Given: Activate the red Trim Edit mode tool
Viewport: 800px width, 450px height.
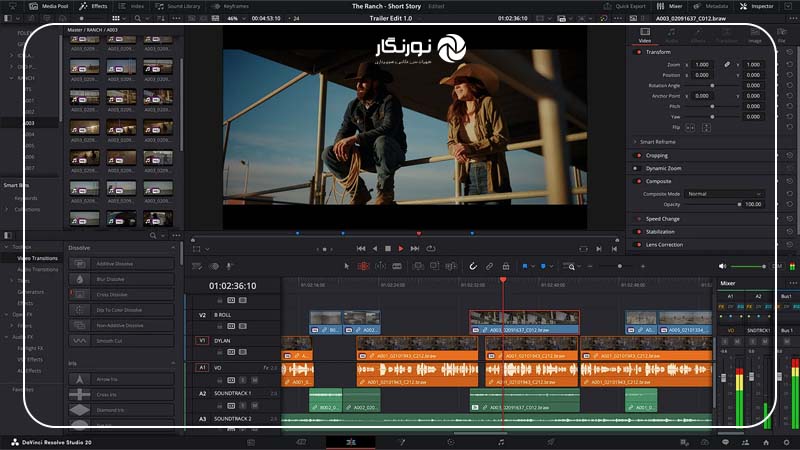Looking at the screenshot, I should tap(363, 266).
